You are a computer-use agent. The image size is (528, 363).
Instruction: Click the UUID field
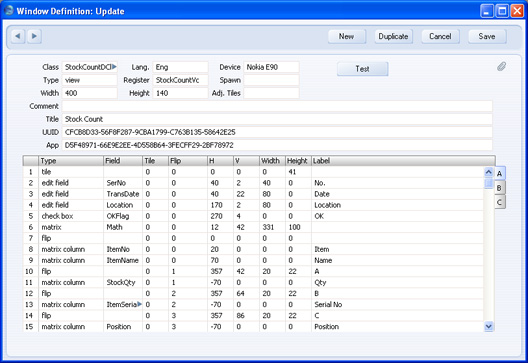tap(277, 132)
